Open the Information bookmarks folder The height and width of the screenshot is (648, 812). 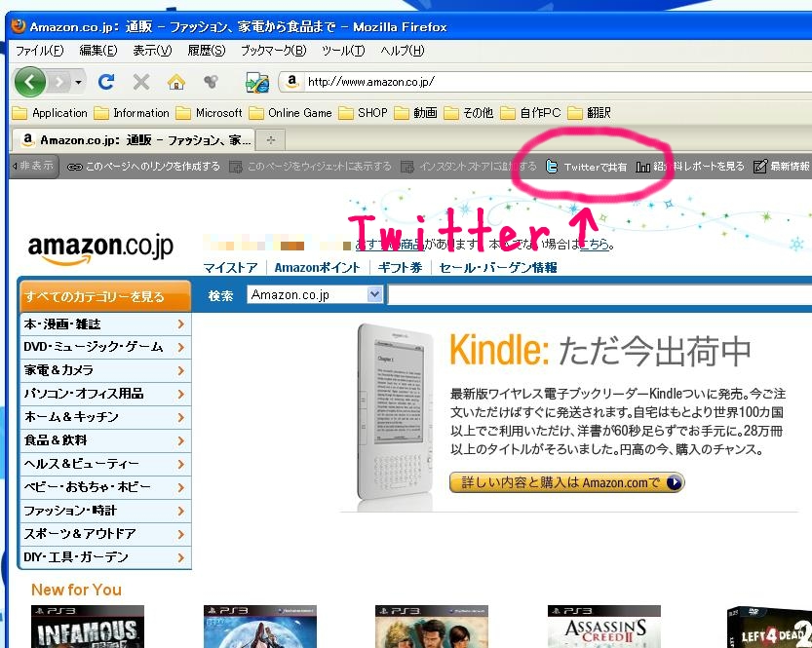132,113
